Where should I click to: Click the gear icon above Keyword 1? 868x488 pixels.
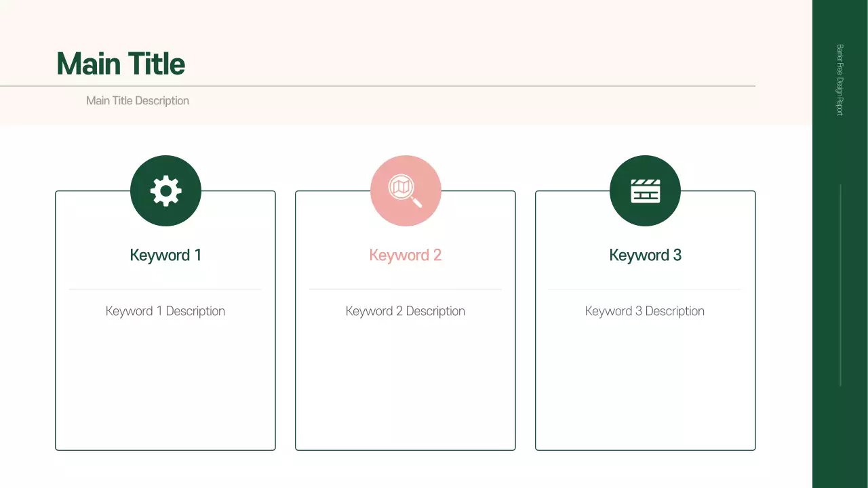point(165,190)
